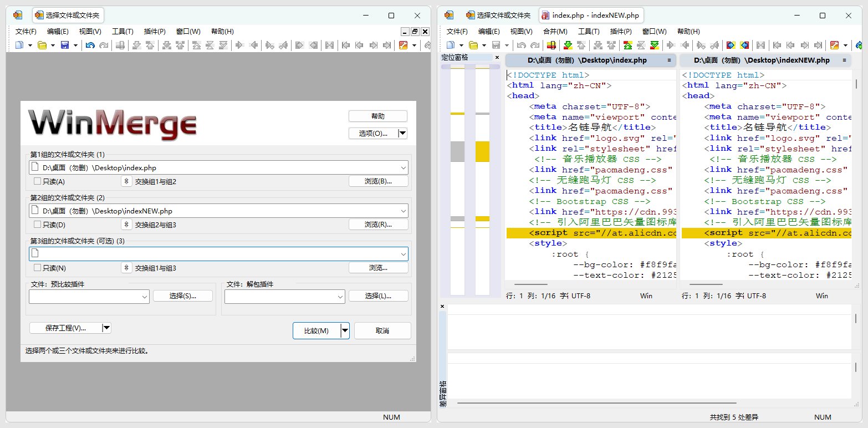This screenshot has width=868, height=428.
Task: Click swap icon 交换组2与组3
Action: [x=126, y=225]
